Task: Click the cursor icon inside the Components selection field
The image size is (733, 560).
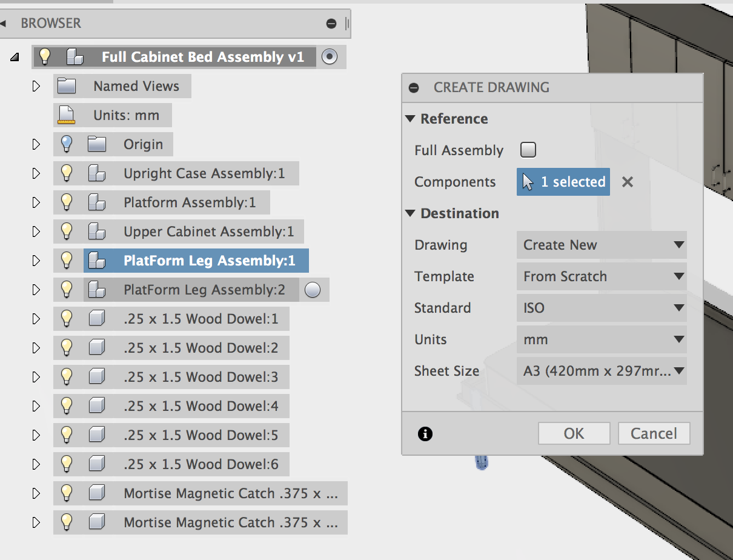Action: pos(528,181)
